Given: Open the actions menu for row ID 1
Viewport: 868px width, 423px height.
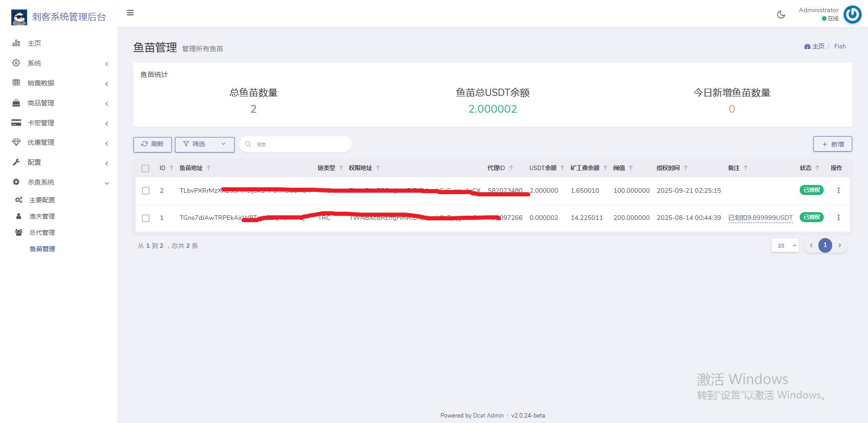Looking at the screenshot, I should coord(838,218).
